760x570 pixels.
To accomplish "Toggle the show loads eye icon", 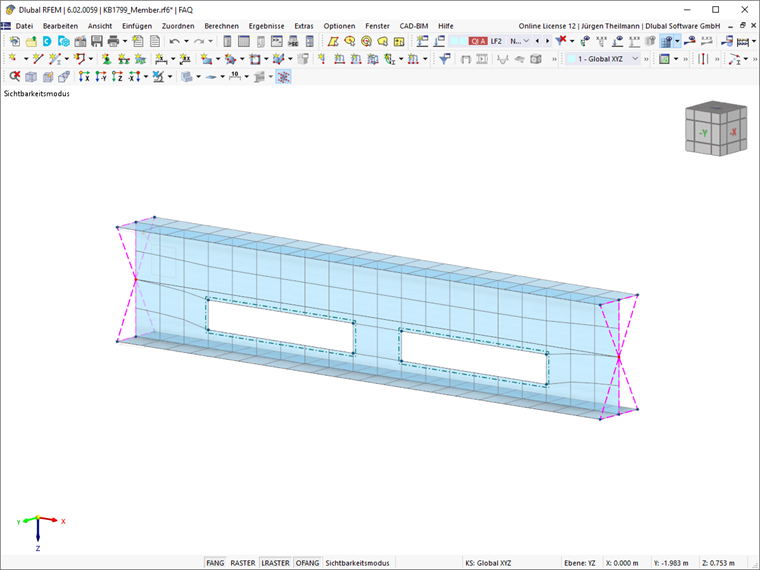I will tap(618, 41).
